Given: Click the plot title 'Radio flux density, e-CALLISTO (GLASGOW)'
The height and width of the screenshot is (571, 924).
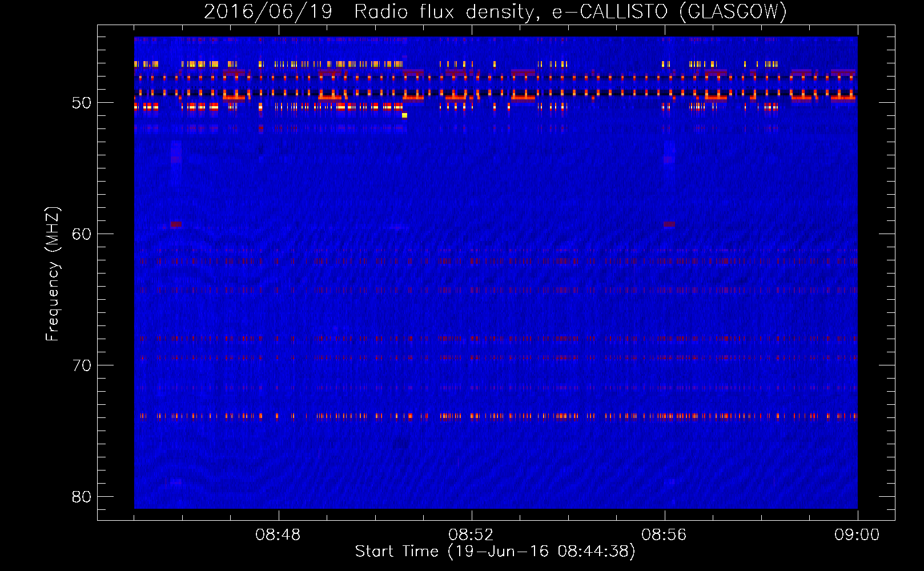Looking at the screenshot, I should [x=570, y=12].
